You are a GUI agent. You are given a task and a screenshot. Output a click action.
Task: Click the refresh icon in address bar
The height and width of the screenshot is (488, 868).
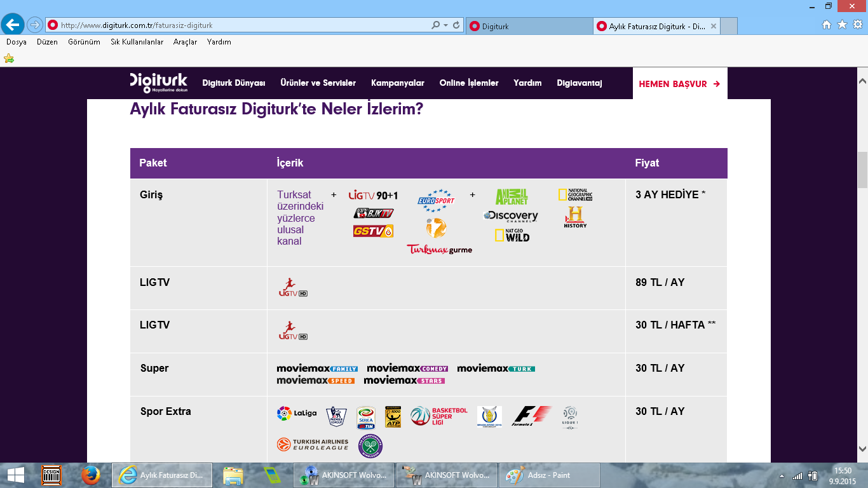456,25
